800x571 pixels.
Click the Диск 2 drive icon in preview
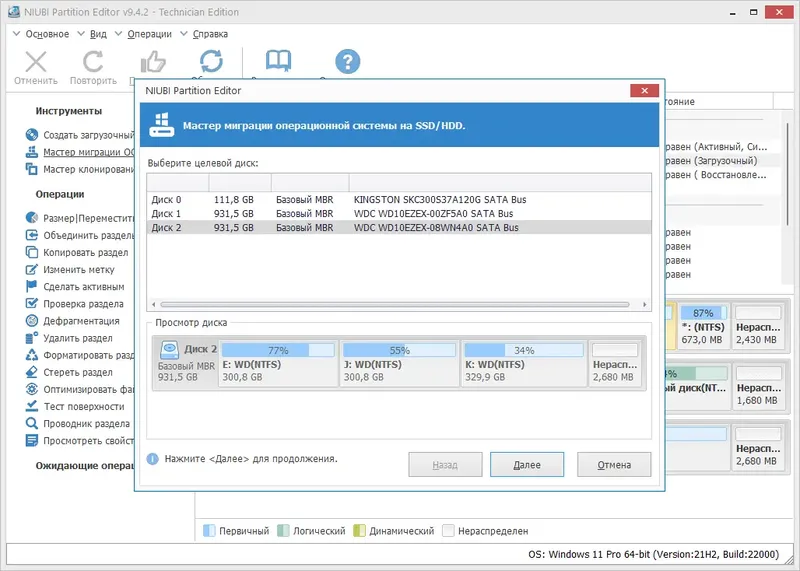point(169,350)
